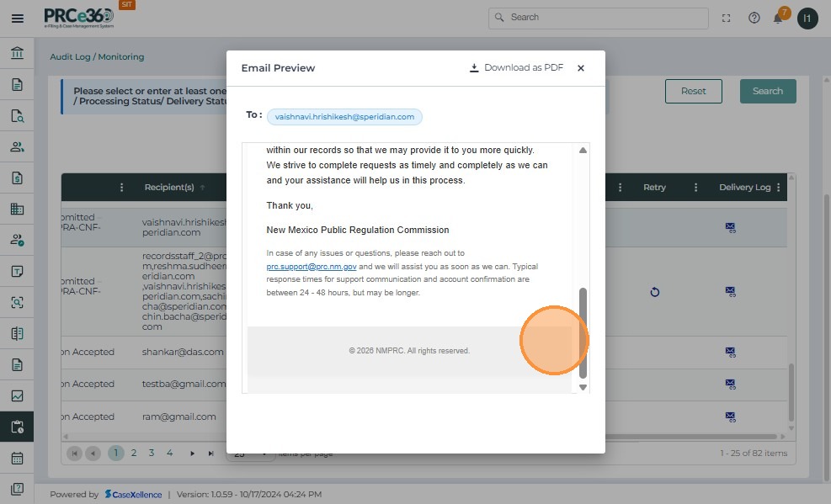Open the calendar sidebar icon

coord(17,458)
